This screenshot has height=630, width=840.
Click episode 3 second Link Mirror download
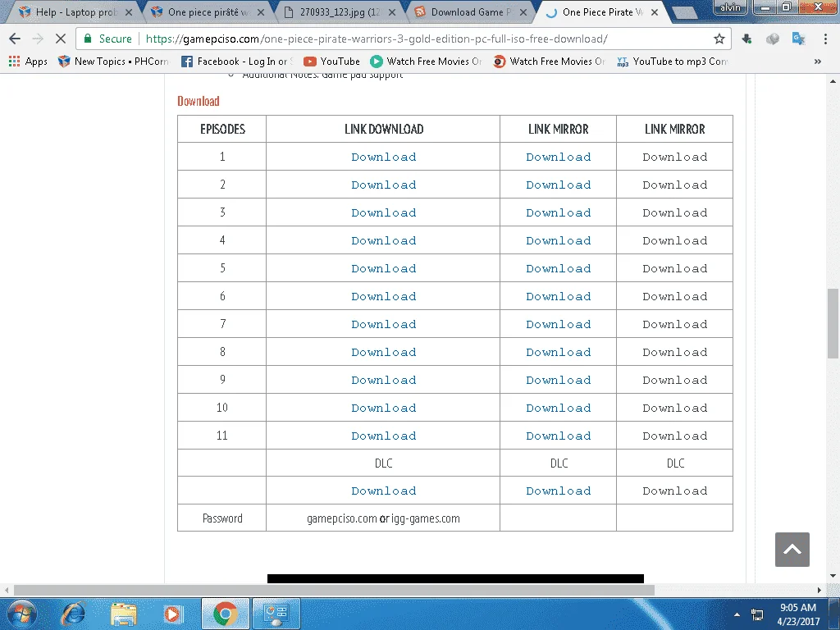pyautogui.click(x=675, y=212)
